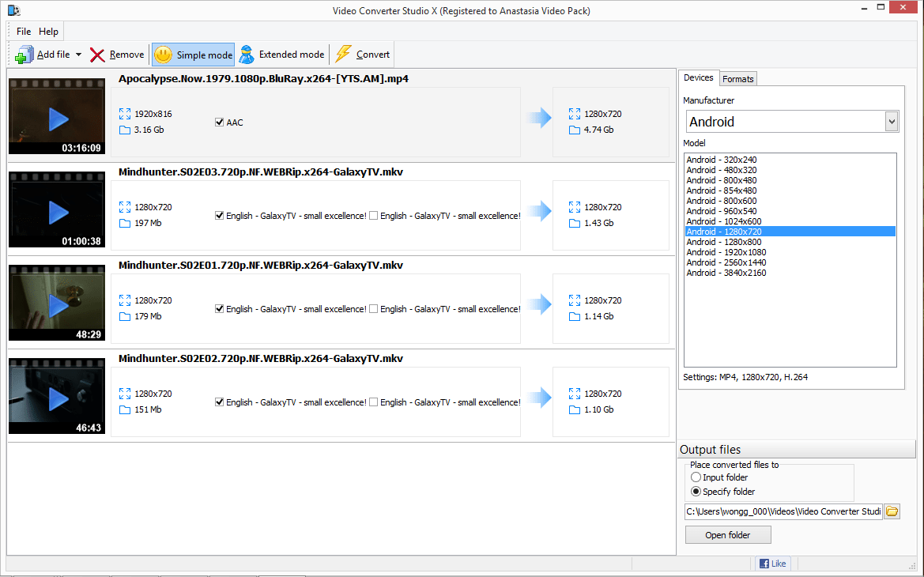Click the Facebook Like button
Screen dimensions: 924x577
click(x=772, y=563)
